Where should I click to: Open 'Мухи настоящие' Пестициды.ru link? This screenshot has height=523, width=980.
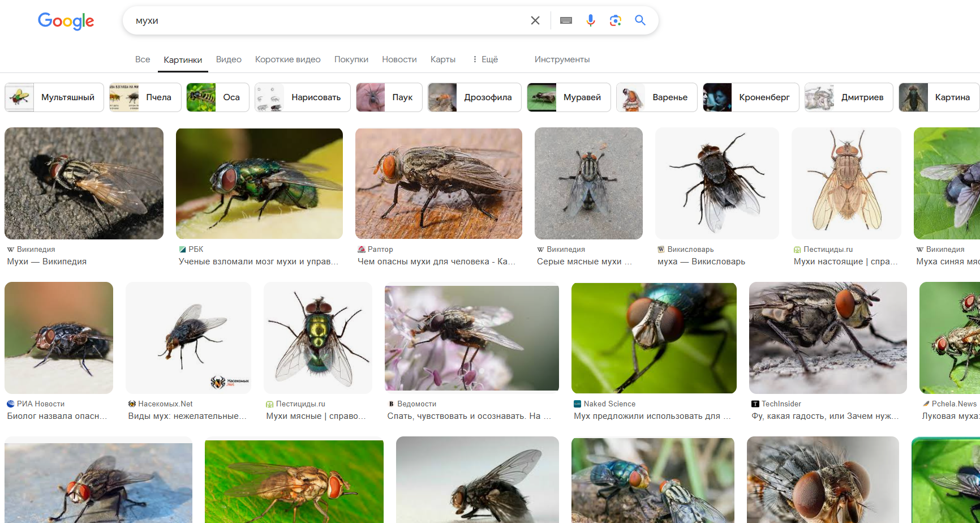(x=846, y=261)
